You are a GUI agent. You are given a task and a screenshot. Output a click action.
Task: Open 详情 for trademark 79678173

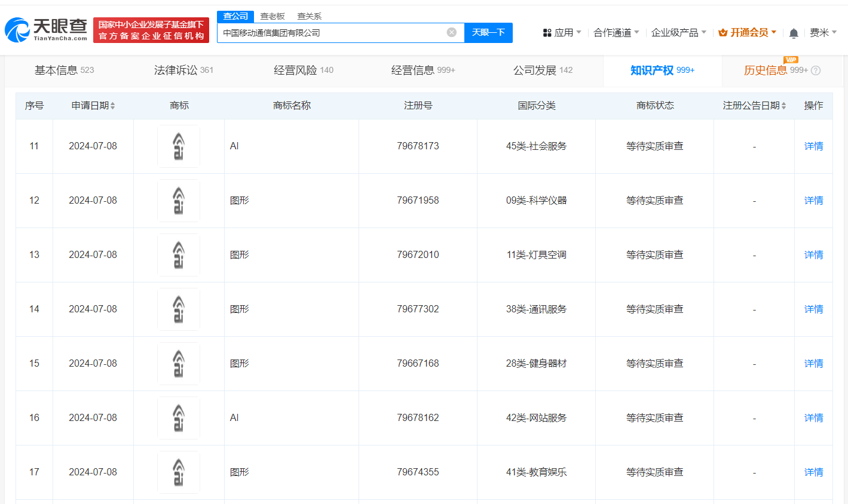(x=813, y=146)
